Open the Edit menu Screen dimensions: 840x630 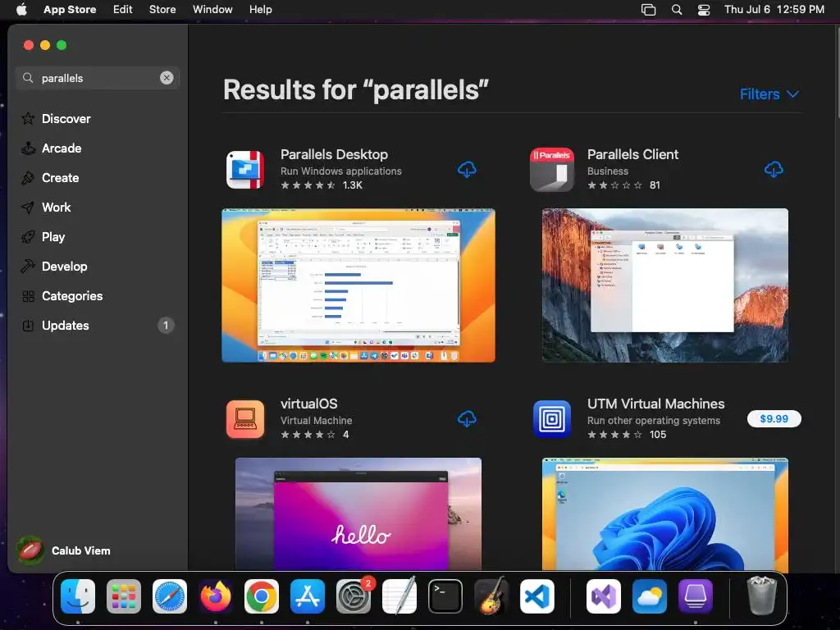click(123, 9)
